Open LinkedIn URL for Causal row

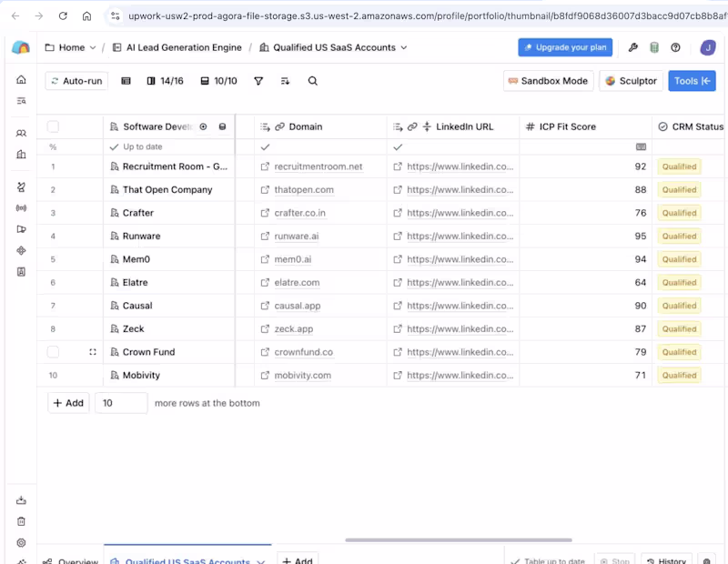coord(460,306)
